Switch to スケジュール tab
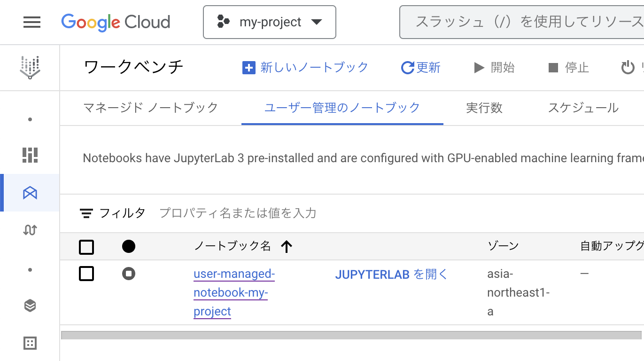Image resolution: width=644 pixels, height=361 pixels. click(583, 108)
